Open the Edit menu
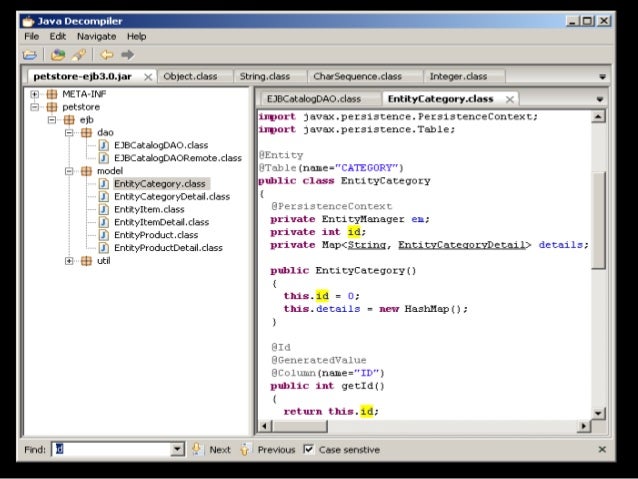The height and width of the screenshot is (479, 638). click(x=57, y=36)
